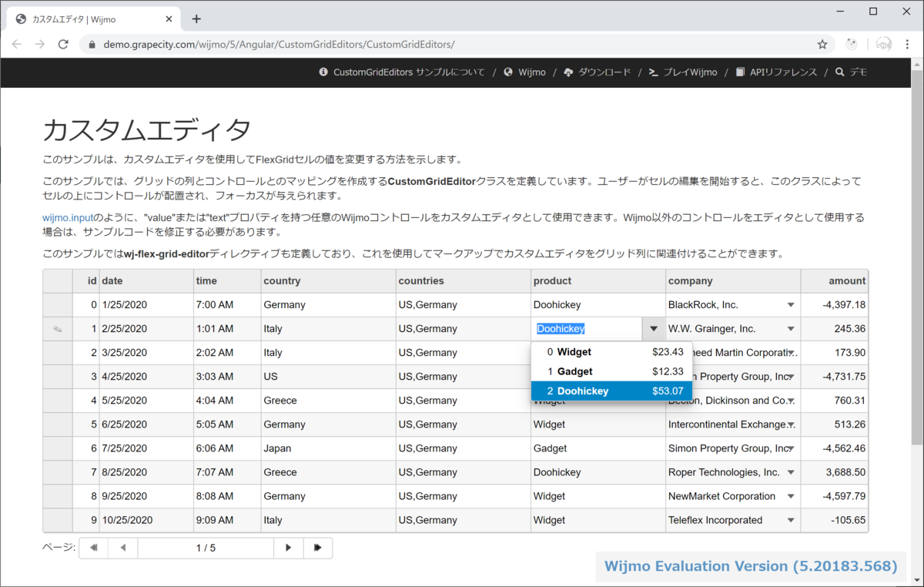
Task: Select time cell 7:00 AM
Action: [x=226, y=305]
